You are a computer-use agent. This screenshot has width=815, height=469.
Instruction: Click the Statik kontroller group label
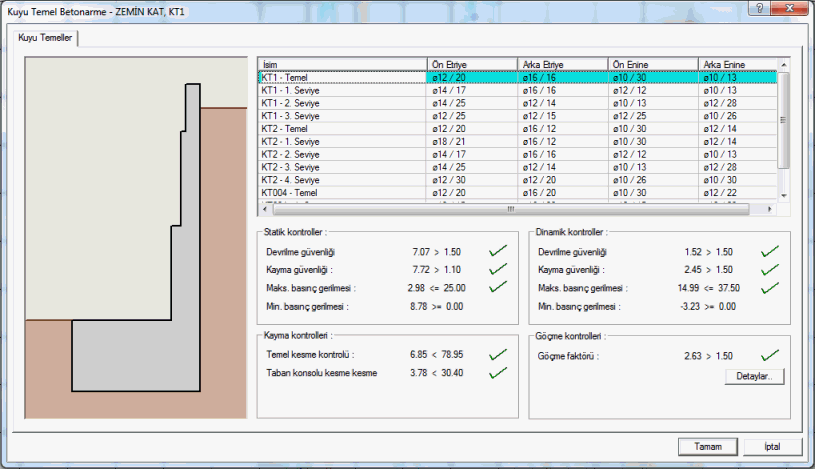295,232
